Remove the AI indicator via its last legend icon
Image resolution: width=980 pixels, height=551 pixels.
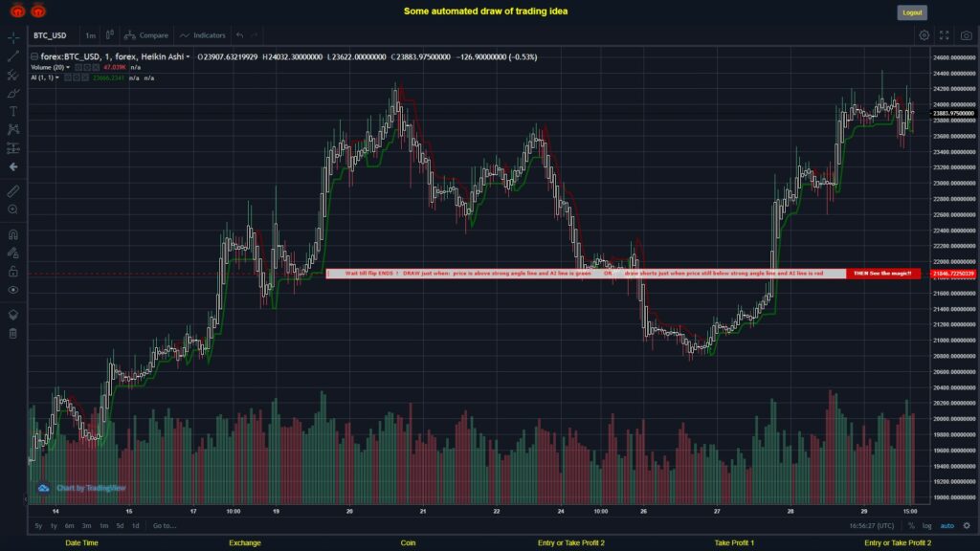[85, 78]
